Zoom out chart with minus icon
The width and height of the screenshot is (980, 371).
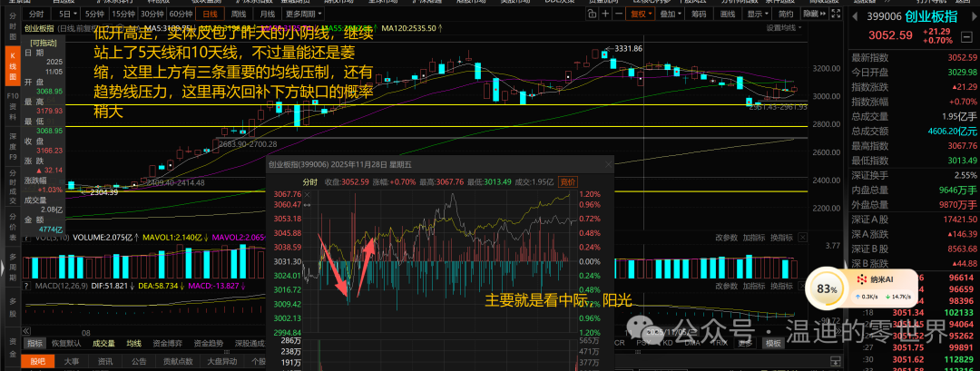pyautogui.click(x=619, y=14)
